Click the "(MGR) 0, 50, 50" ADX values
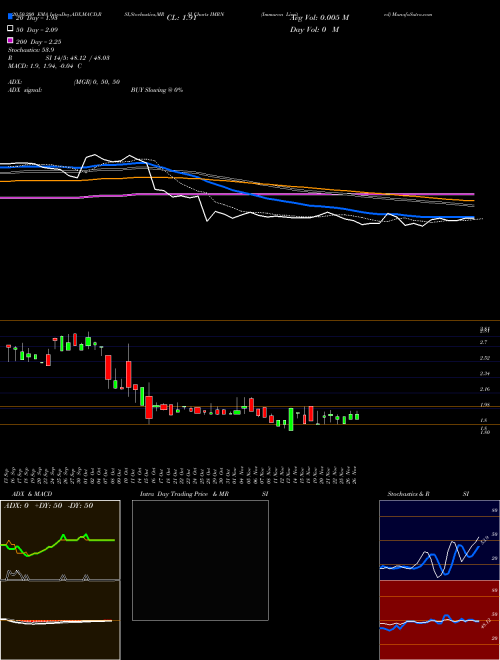Viewport: 500px width, 660px height. click(x=97, y=82)
